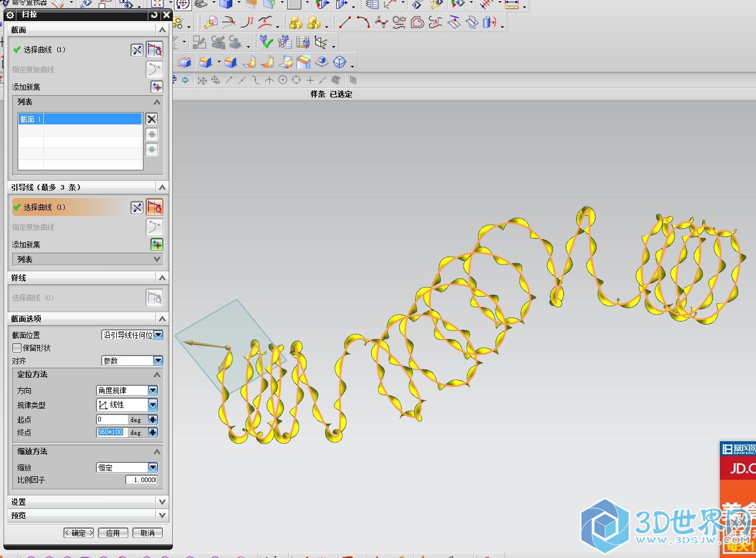The width and height of the screenshot is (756, 558).
Task: Open the 扫掠 dialog settings gear
Action: [x=10, y=15]
